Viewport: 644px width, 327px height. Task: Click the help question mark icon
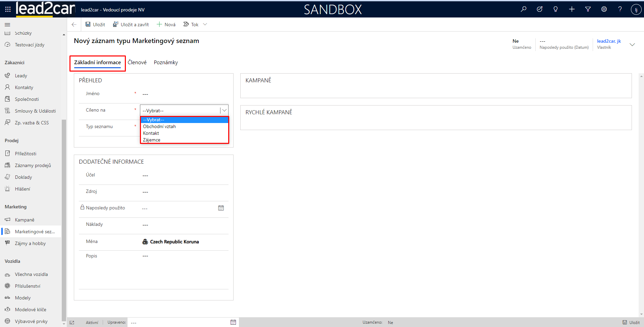(620, 9)
